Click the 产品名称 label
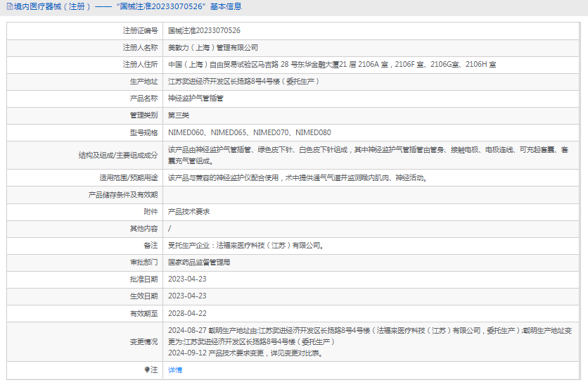 click(143, 99)
